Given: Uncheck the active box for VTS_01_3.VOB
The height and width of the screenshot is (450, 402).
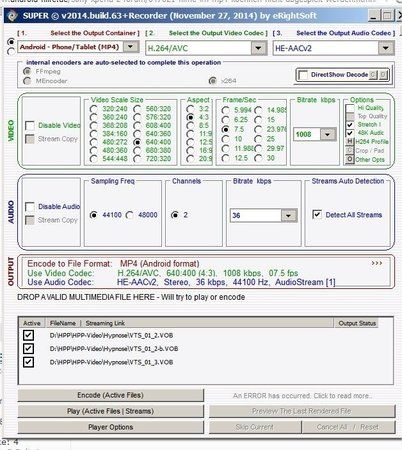Looking at the screenshot, I should (28, 362).
